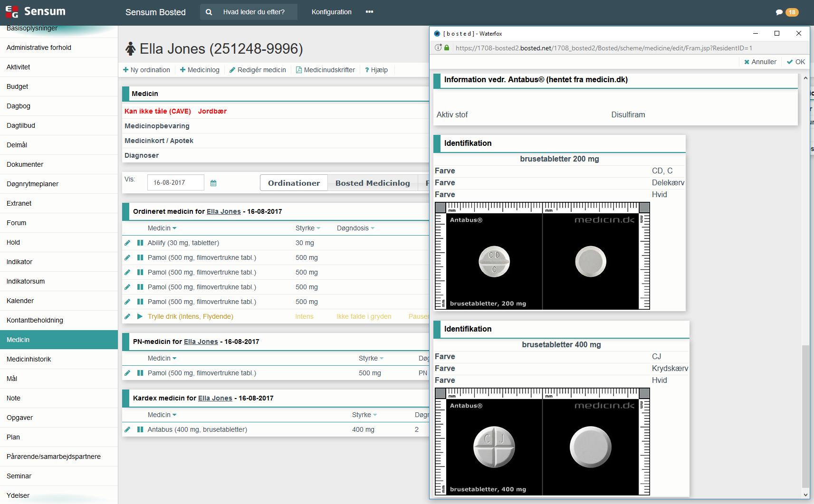Click the scrollbar down arrow in popup
814x504 pixels.
[805, 494]
